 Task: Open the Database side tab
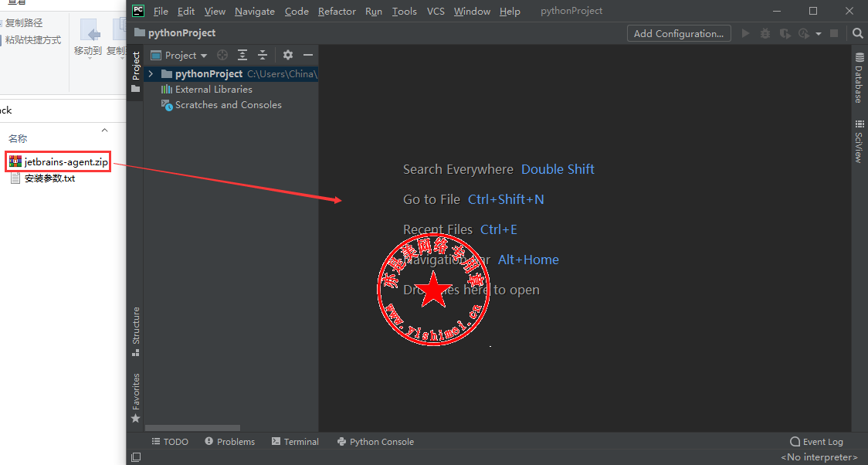pyautogui.click(x=860, y=78)
